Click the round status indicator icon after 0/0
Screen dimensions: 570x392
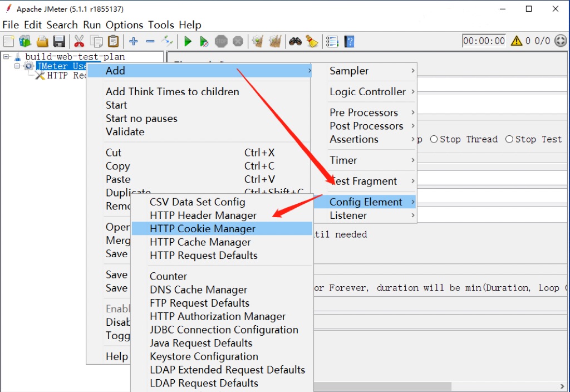point(561,41)
